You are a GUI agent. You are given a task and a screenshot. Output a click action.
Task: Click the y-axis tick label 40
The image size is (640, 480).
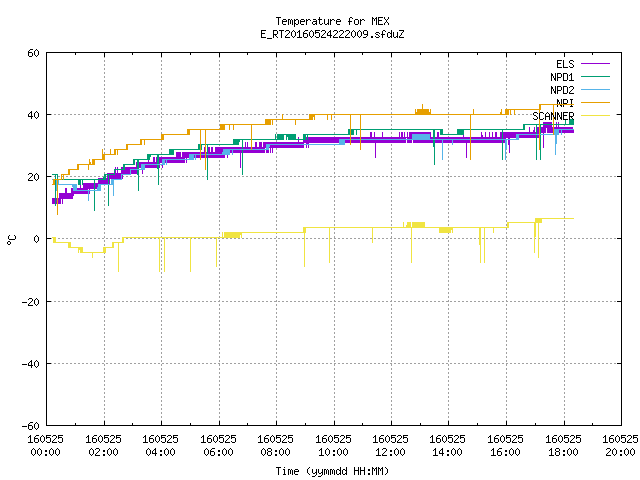(x=33, y=115)
